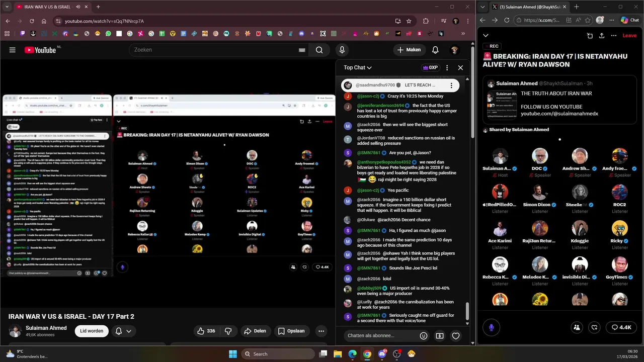
Task: Mute the IRAN WAR tab audio
Action: click(78, 7)
